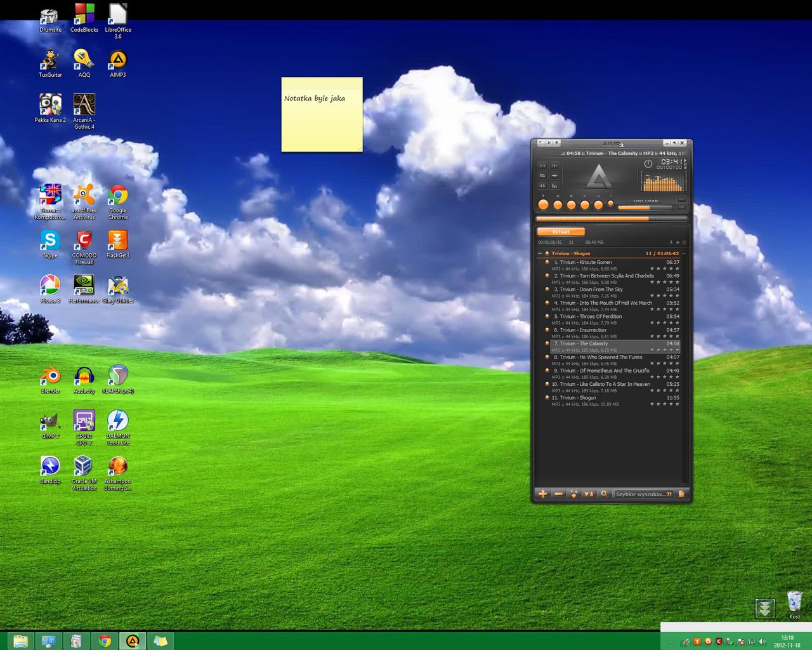Open the Audacity desktop icon
The image size is (812, 650).
coord(84,380)
